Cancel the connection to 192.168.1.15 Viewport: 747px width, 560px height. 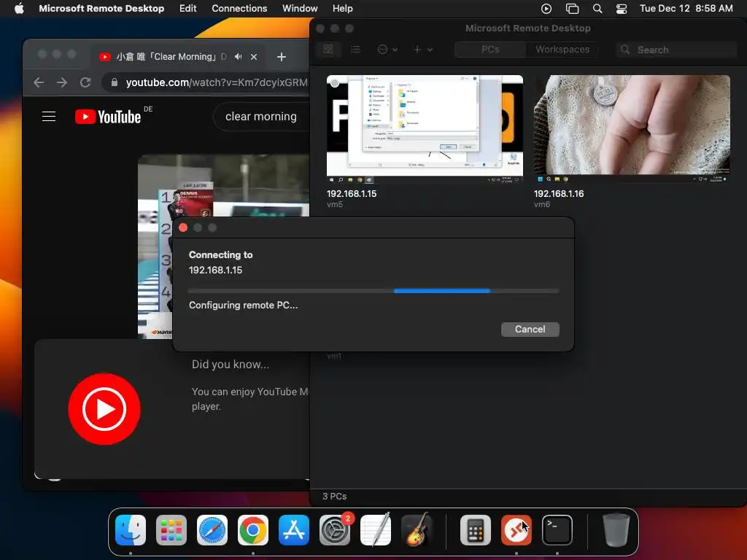[x=530, y=329]
